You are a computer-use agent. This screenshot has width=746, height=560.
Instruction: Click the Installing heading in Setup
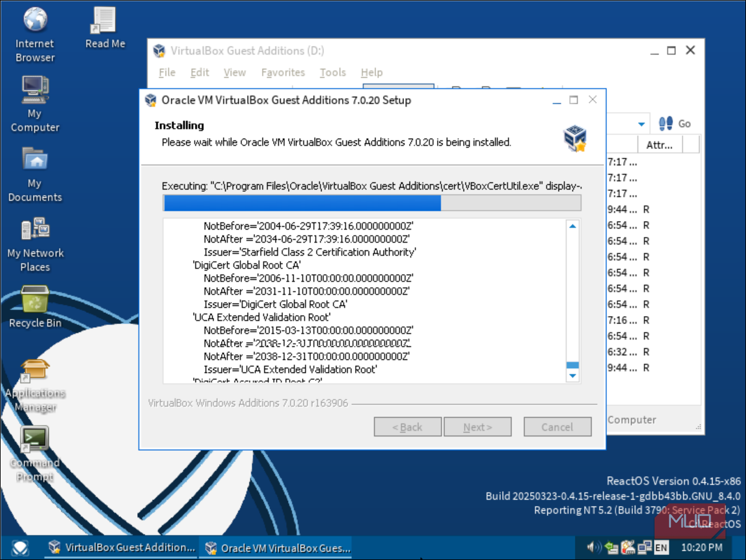(179, 125)
